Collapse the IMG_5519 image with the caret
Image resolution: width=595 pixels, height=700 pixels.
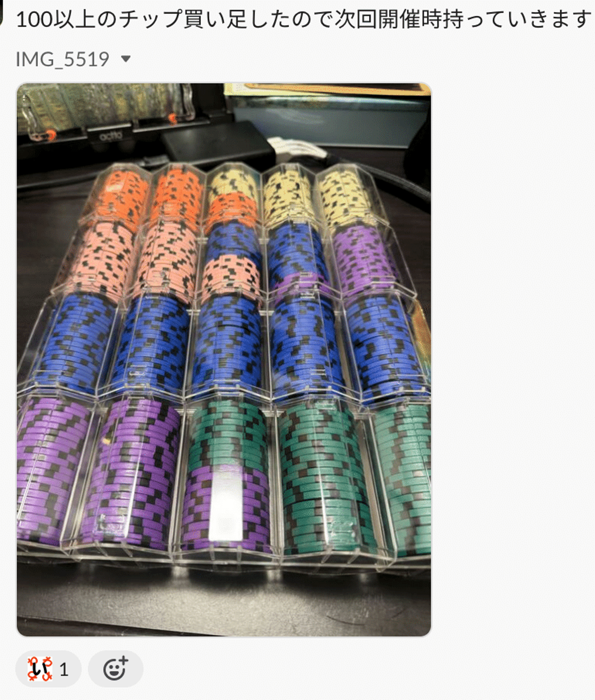point(126,59)
